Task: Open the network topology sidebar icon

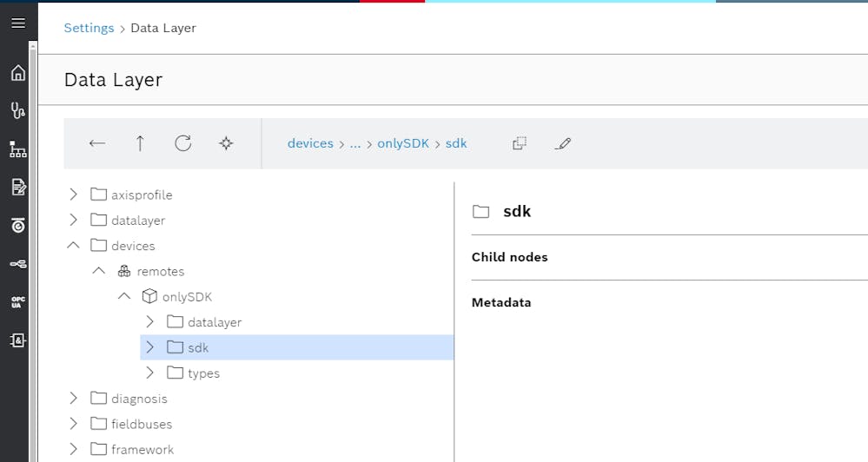Action: click(18, 148)
